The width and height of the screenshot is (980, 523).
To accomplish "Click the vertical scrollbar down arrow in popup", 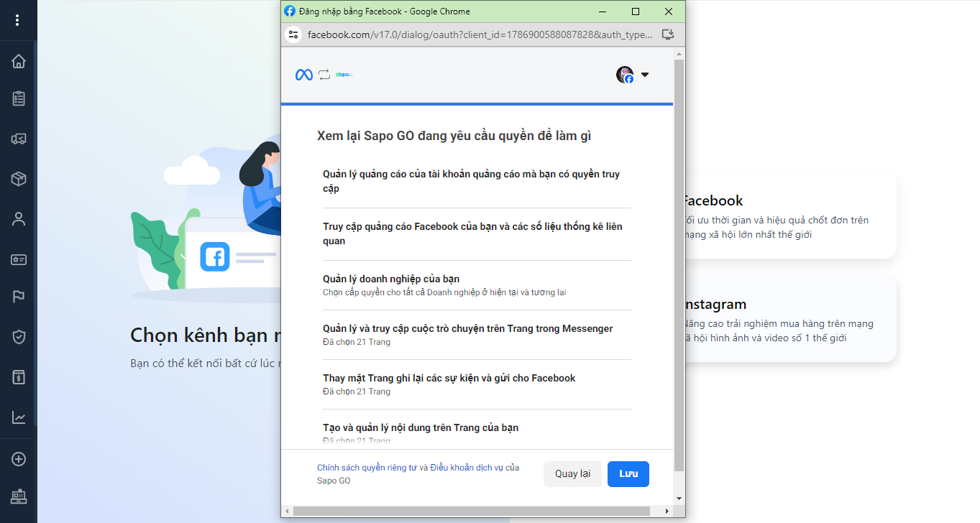I will click(x=679, y=499).
